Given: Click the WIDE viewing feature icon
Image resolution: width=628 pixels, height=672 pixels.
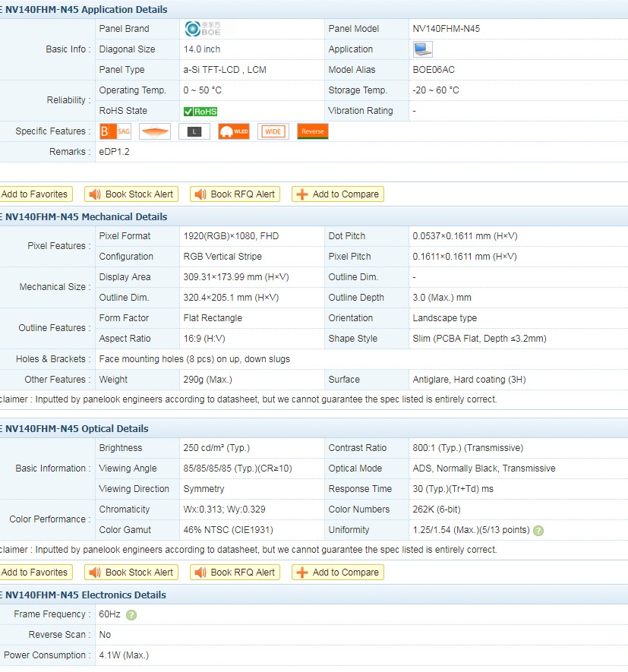Looking at the screenshot, I should [273, 131].
